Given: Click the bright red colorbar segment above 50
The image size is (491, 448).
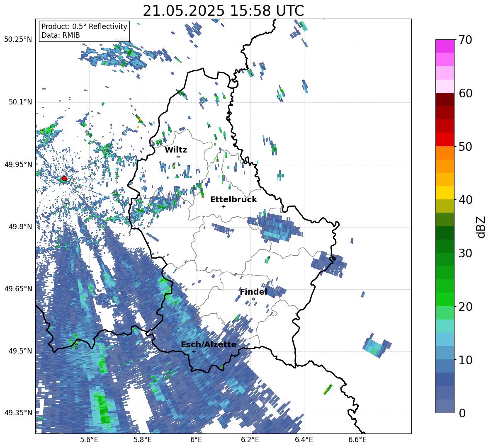Looking at the screenshot, I should click(x=445, y=140).
